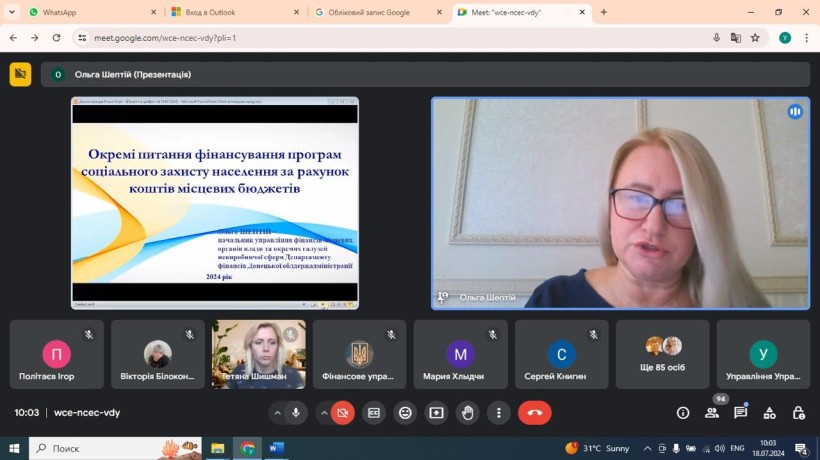Open the emoji reactions panel
The height and width of the screenshot is (460, 820).
pos(405,413)
